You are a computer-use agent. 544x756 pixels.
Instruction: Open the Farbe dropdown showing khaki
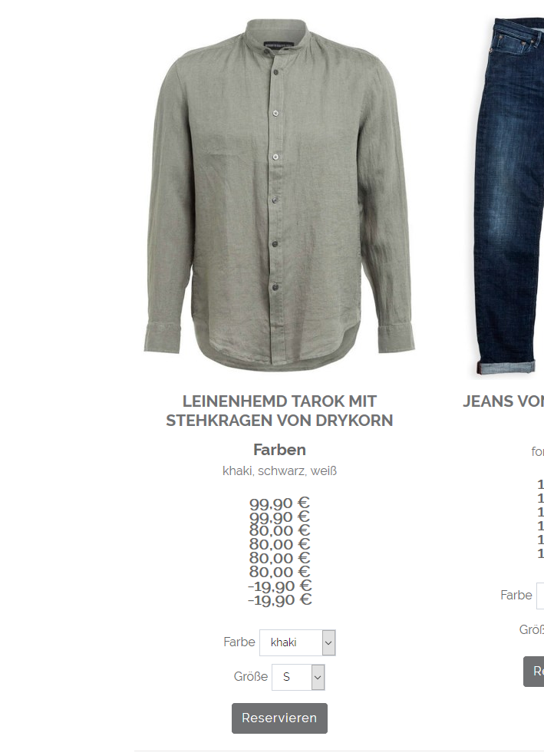click(x=297, y=642)
